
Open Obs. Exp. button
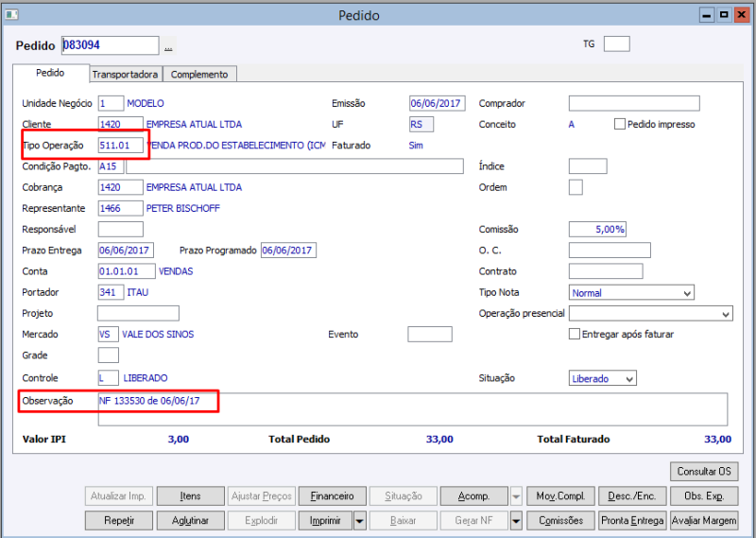click(704, 496)
